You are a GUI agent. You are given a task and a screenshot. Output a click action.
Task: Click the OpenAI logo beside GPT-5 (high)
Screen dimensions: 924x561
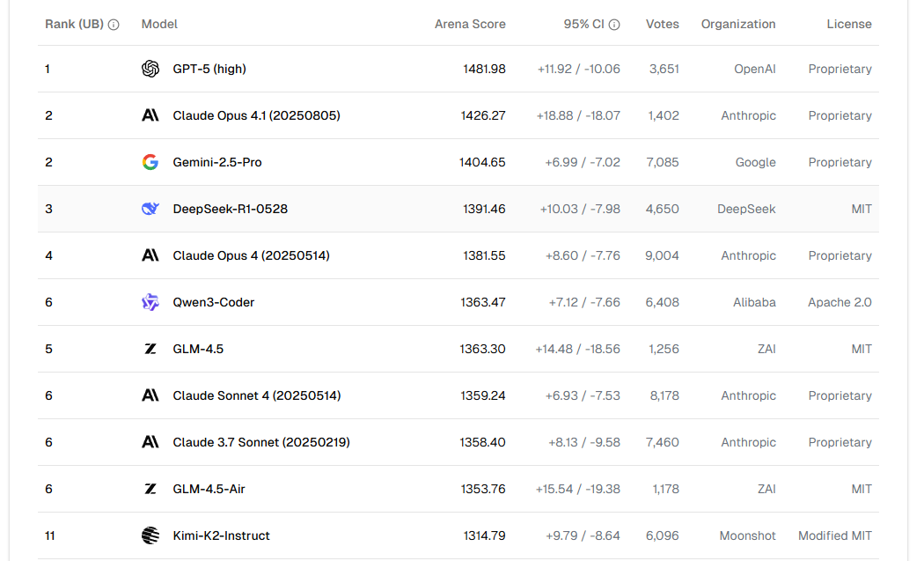(x=150, y=69)
